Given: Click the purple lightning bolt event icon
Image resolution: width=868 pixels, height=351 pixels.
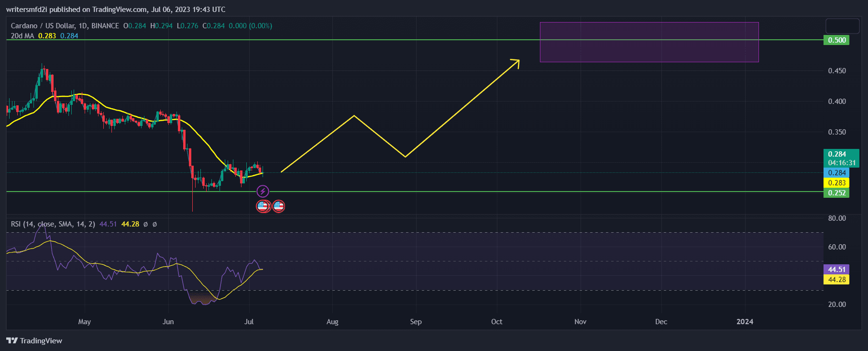Looking at the screenshot, I should 263,192.
